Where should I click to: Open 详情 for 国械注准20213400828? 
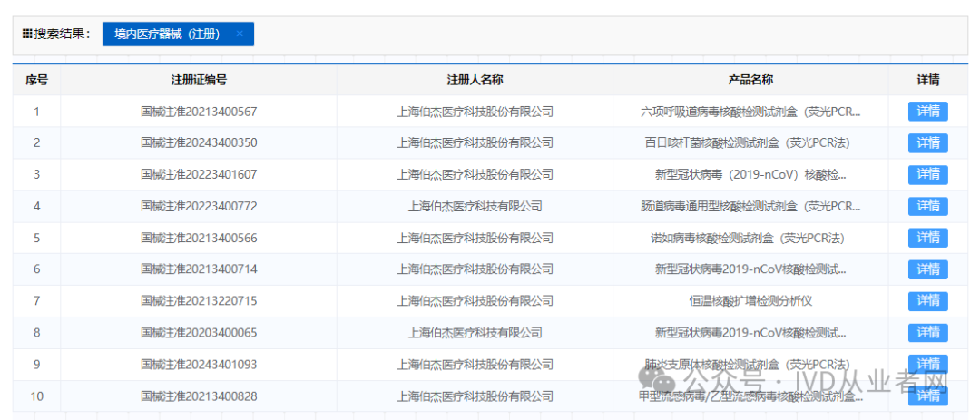[928, 396]
